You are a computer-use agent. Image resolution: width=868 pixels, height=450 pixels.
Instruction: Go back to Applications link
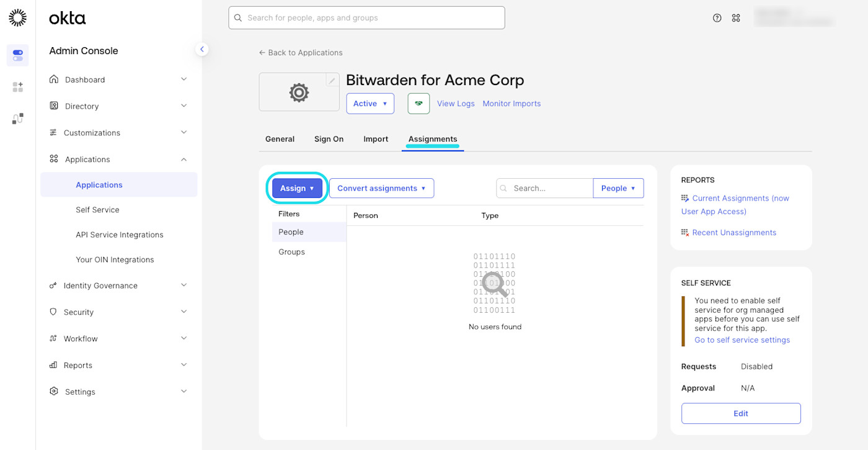coord(301,53)
